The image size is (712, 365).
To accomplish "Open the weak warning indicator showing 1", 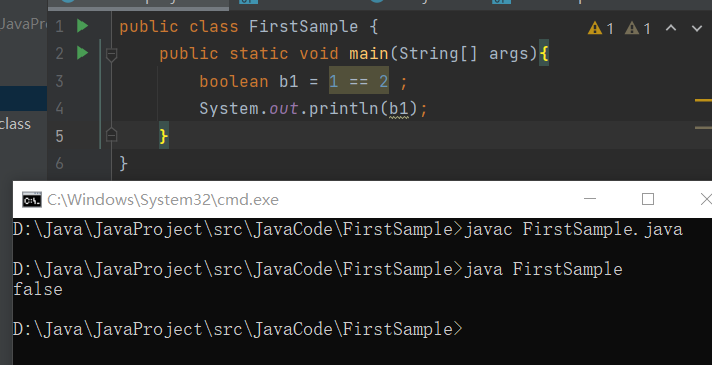I will point(638,29).
